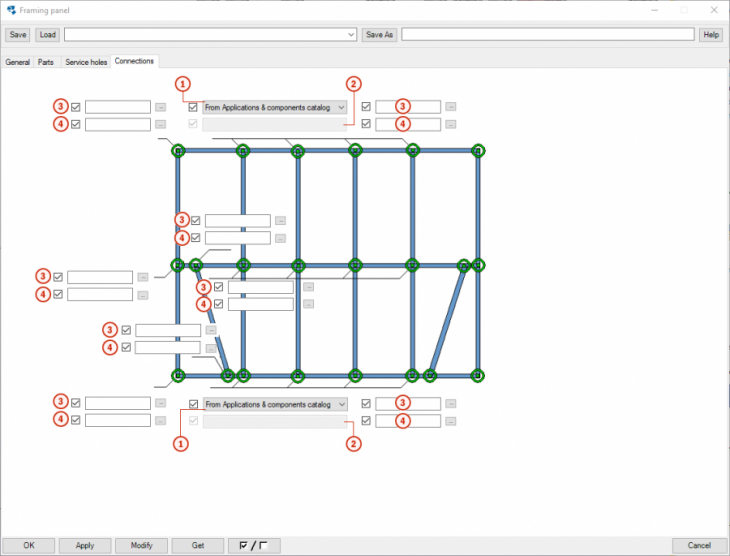This screenshot has width=730, height=556.
Task: Toggle row 3 checkbox left of the middle beam
Action: click(58, 277)
